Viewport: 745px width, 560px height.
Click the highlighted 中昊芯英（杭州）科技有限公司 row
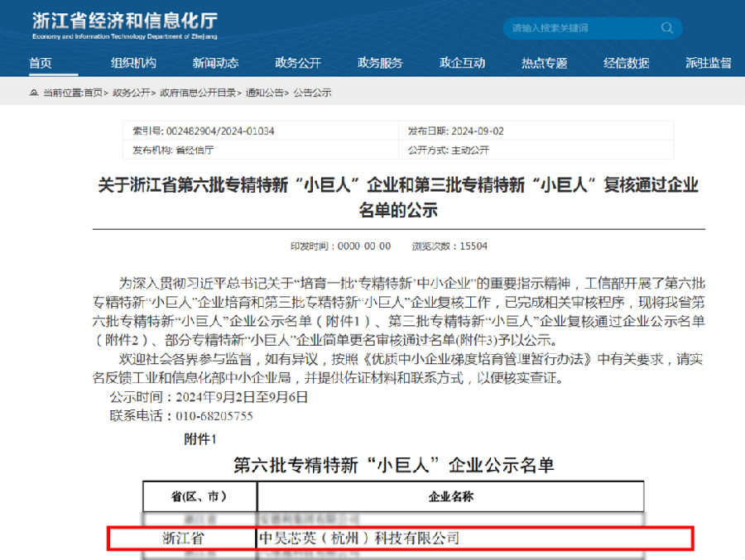tap(400, 538)
